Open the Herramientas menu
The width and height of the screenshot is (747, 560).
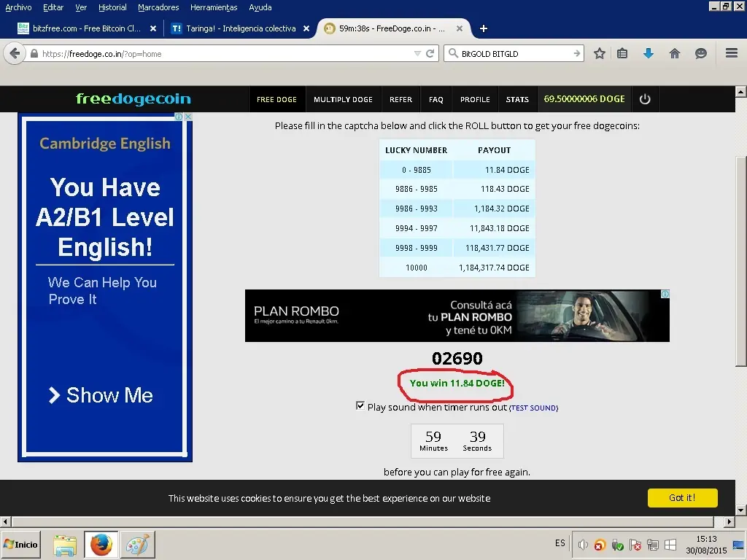point(214,7)
